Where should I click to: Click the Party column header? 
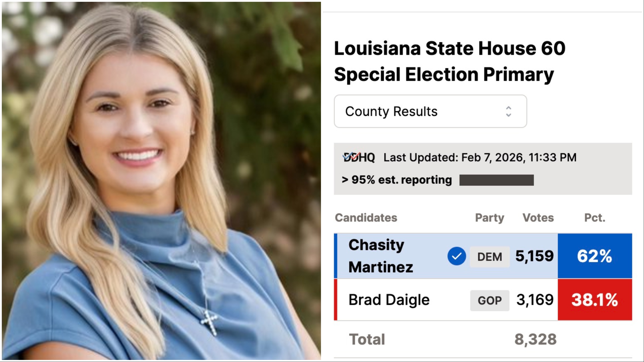click(x=490, y=218)
